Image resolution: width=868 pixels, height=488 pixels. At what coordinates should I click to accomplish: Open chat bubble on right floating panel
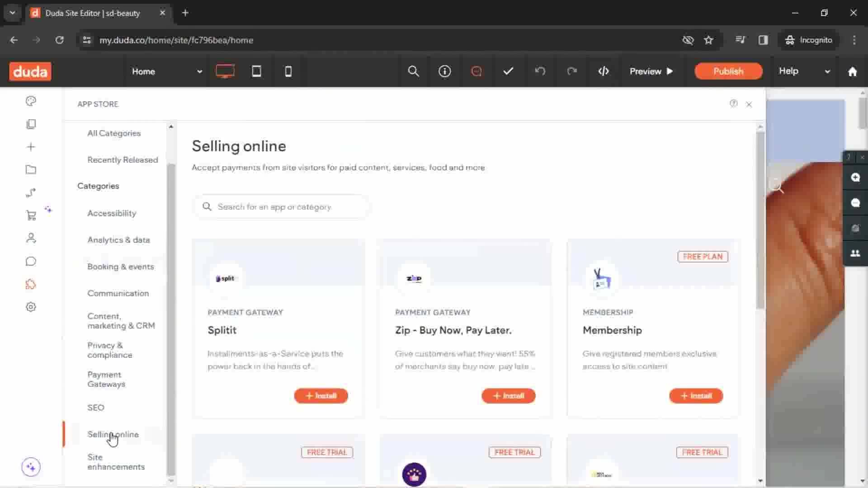[x=855, y=202]
